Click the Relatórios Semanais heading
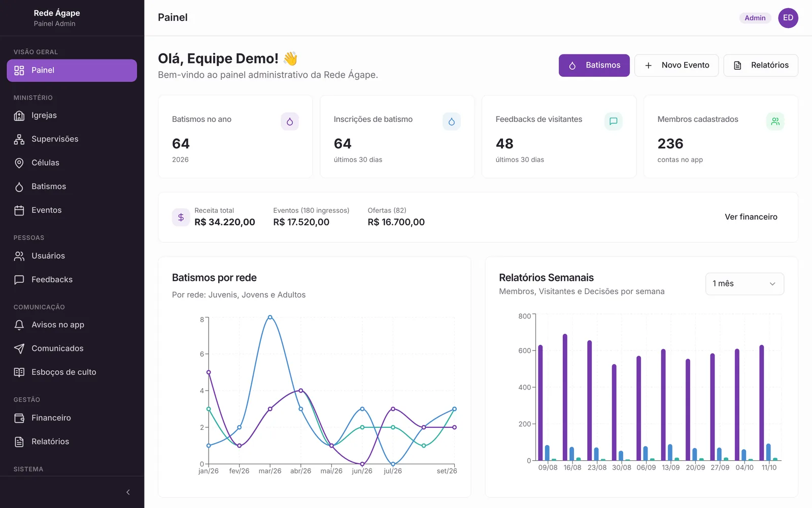 click(x=546, y=278)
